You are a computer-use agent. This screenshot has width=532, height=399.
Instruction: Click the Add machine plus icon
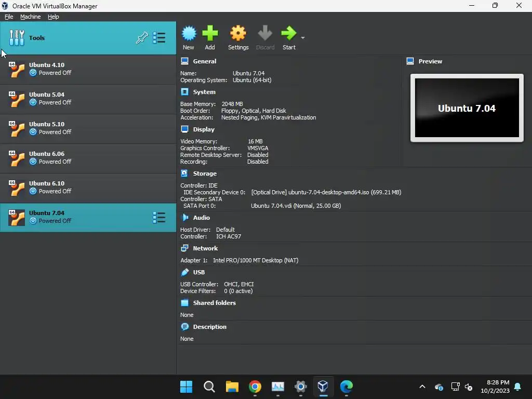click(210, 33)
